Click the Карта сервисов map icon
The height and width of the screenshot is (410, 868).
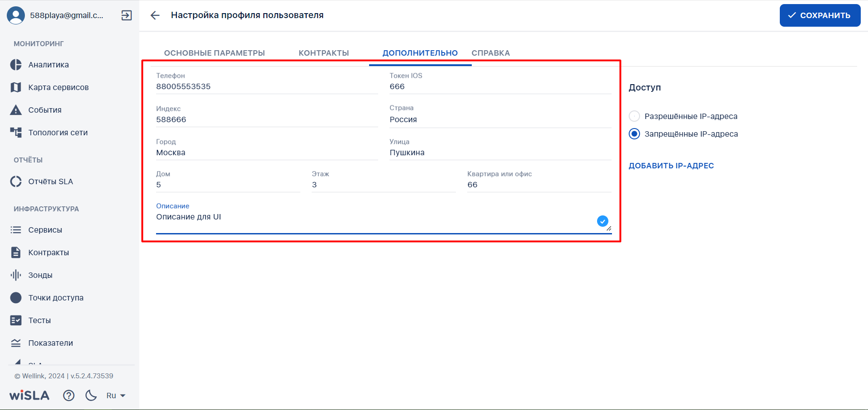click(16, 87)
